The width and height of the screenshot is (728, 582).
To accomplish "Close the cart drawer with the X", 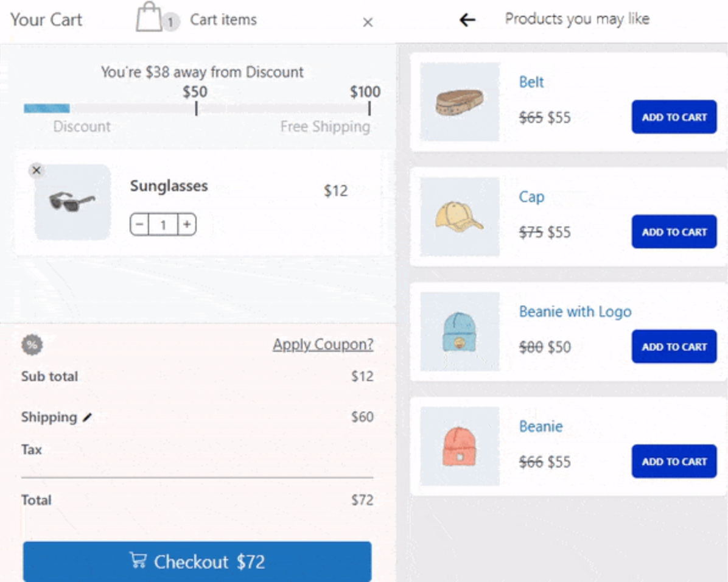I will (368, 22).
